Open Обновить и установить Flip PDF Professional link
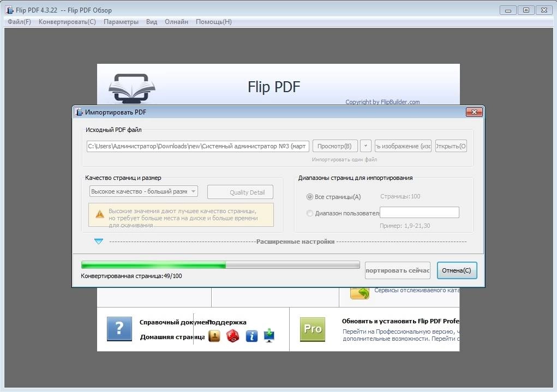This screenshot has height=392, width=557. (x=400, y=321)
